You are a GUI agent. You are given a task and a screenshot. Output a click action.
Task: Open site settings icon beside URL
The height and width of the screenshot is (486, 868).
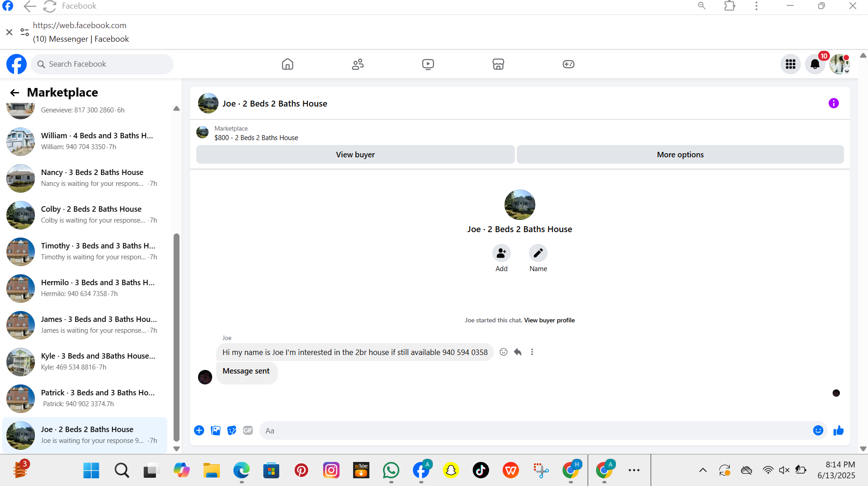[25, 32]
